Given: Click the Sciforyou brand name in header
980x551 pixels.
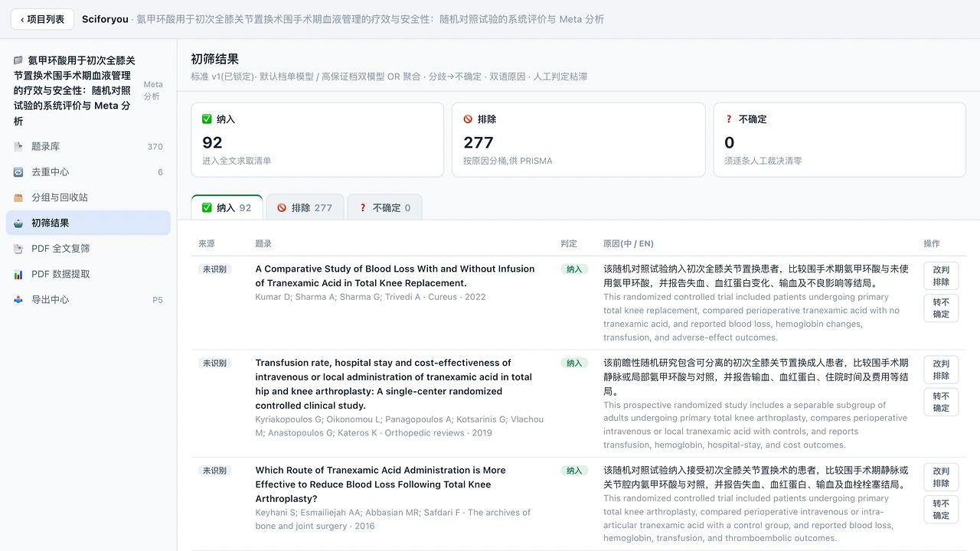Looking at the screenshot, I should pos(105,19).
